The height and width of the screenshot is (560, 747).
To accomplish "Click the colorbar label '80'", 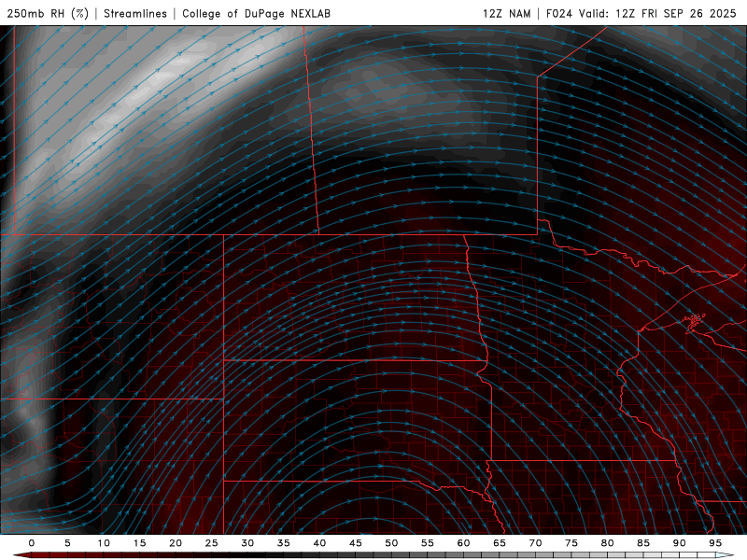I will (x=607, y=543).
